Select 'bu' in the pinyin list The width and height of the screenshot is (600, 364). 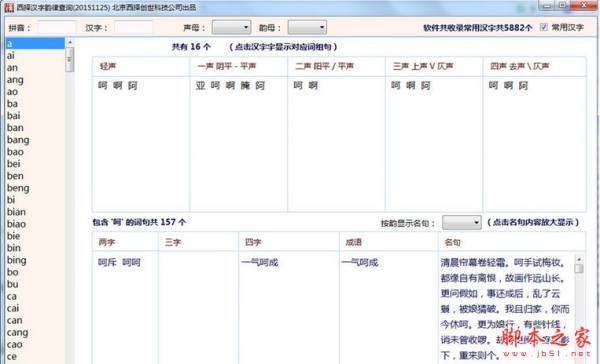pos(35,284)
